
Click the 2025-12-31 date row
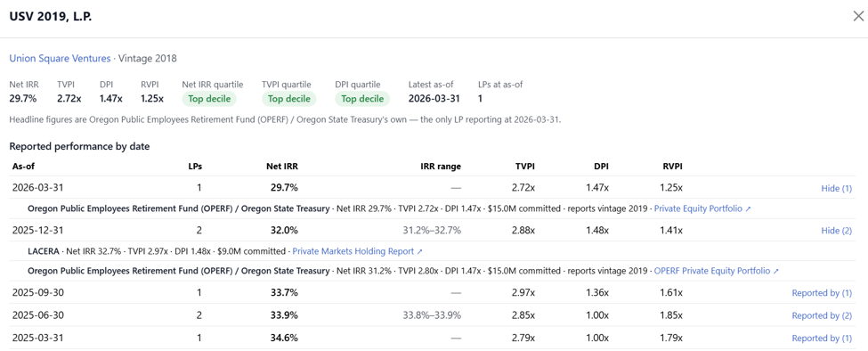[433, 231]
